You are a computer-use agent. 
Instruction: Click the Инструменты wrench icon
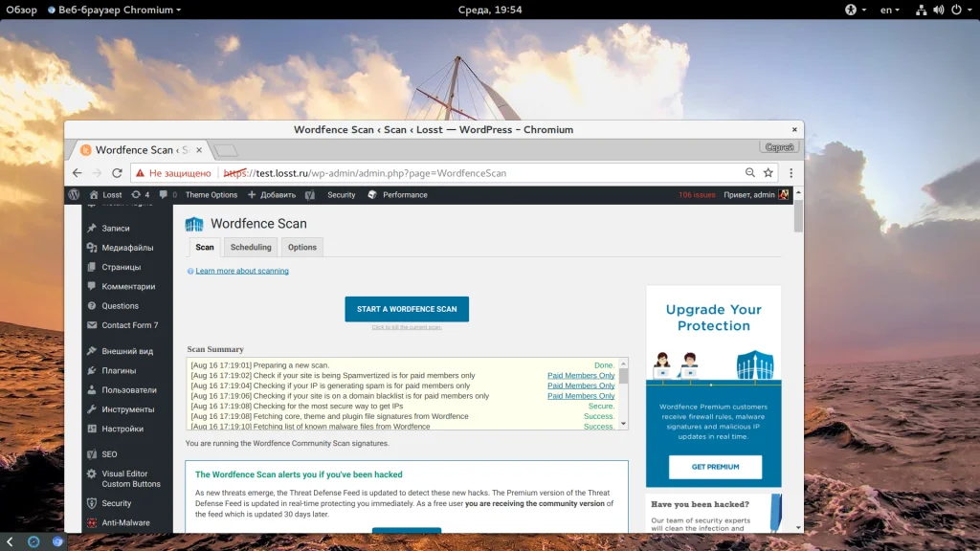pyautogui.click(x=92, y=409)
